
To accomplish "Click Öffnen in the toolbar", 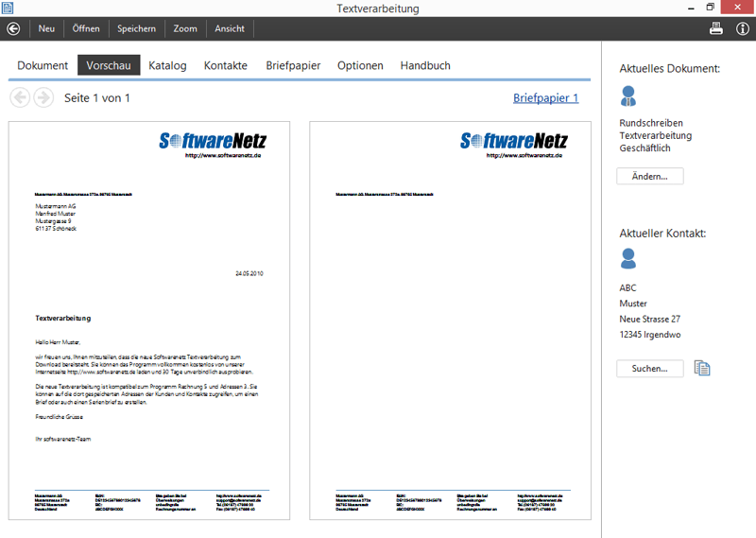I will pos(86,28).
